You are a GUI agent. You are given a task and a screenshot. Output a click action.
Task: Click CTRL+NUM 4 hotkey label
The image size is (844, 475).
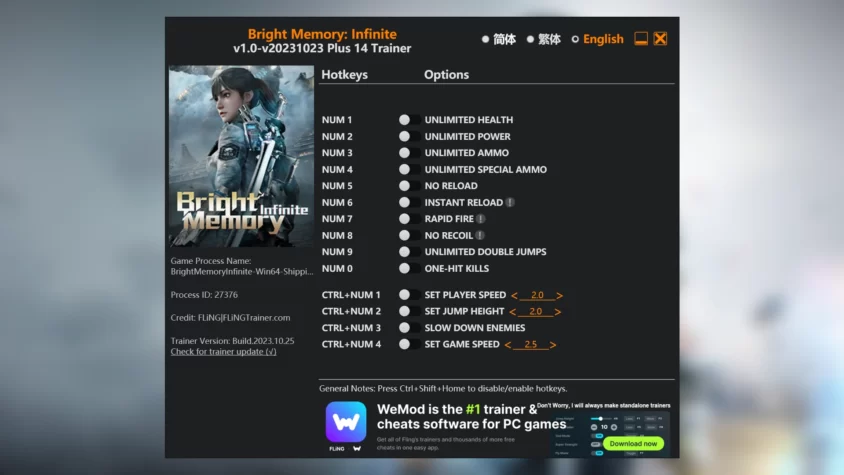tap(351, 344)
